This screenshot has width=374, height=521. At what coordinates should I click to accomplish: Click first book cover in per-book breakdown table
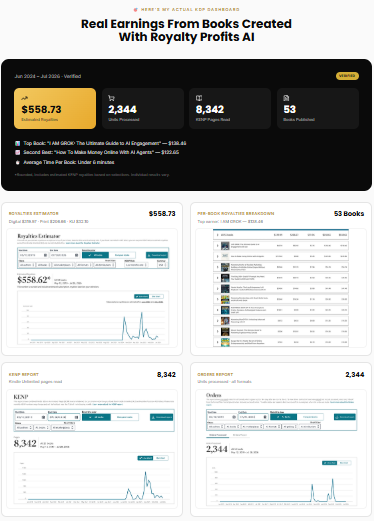[x=225, y=246]
